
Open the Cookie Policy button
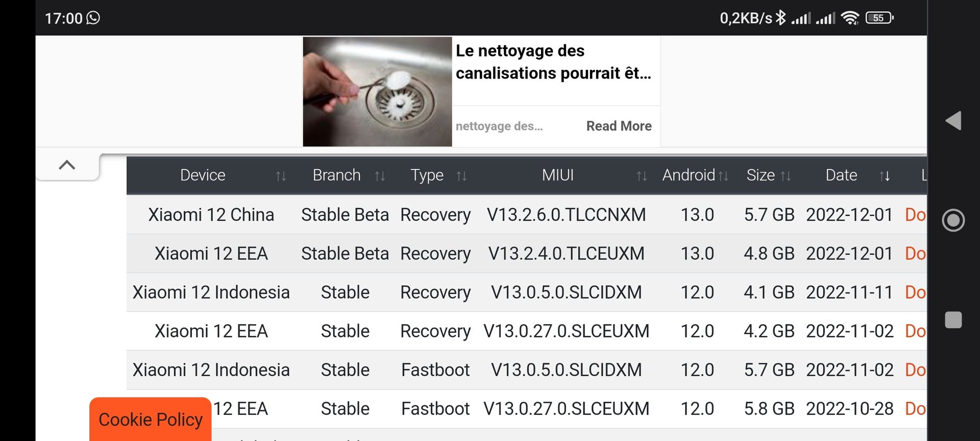pyautogui.click(x=151, y=419)
